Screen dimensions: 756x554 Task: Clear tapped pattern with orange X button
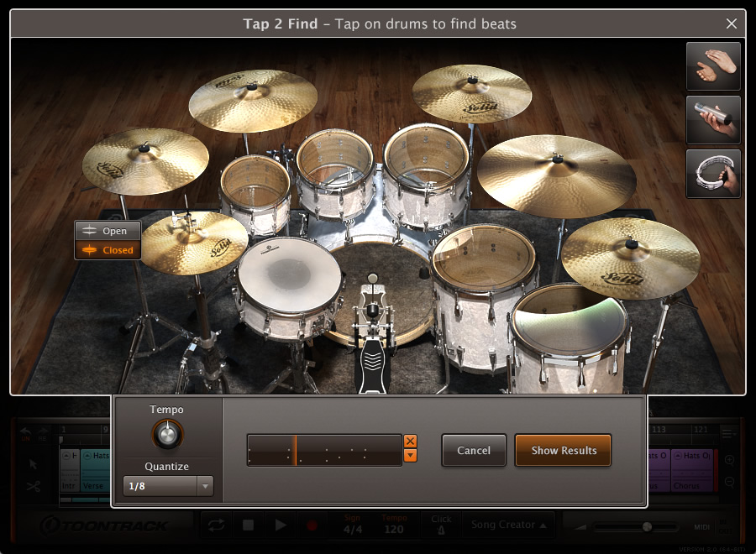pyautogui.click(x=410, y=441)
